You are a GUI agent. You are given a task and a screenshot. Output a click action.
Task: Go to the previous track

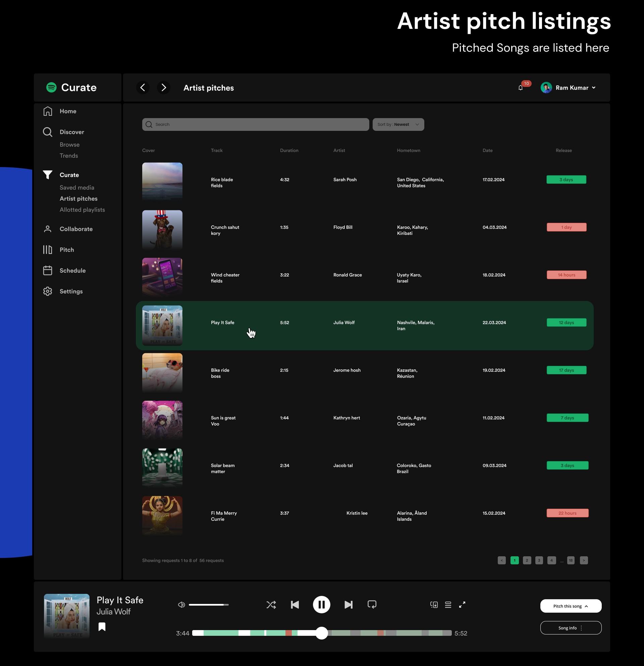click(295, 605)
